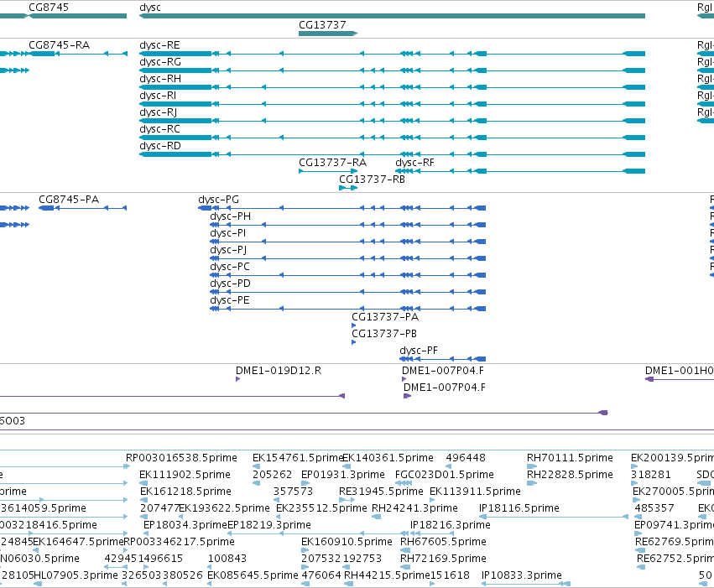Select the CG13737-RB transcript label
The width and height of the screenshot is (714, 588).
click(x=372, y=180)
